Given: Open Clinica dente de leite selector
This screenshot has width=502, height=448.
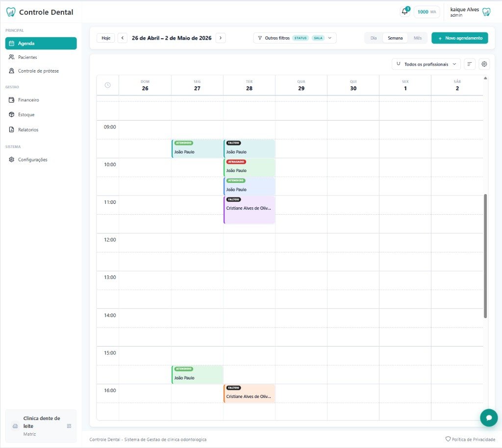Looking at the screenshot, I should click(41, 425).
